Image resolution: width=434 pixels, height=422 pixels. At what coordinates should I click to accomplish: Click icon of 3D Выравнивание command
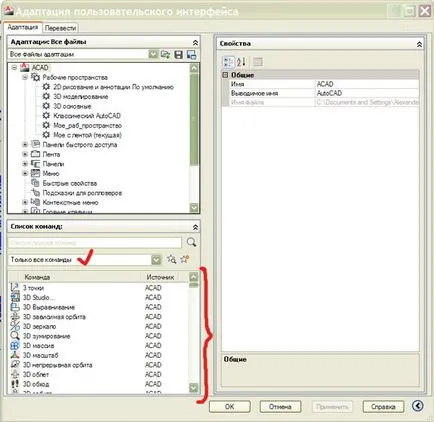point(15,307)
